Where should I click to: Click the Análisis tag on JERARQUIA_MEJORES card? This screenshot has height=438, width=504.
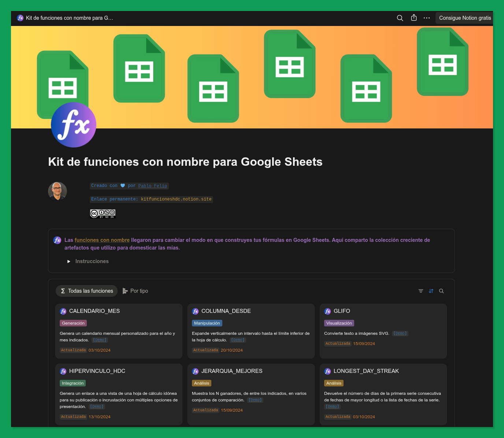point(201,383)
